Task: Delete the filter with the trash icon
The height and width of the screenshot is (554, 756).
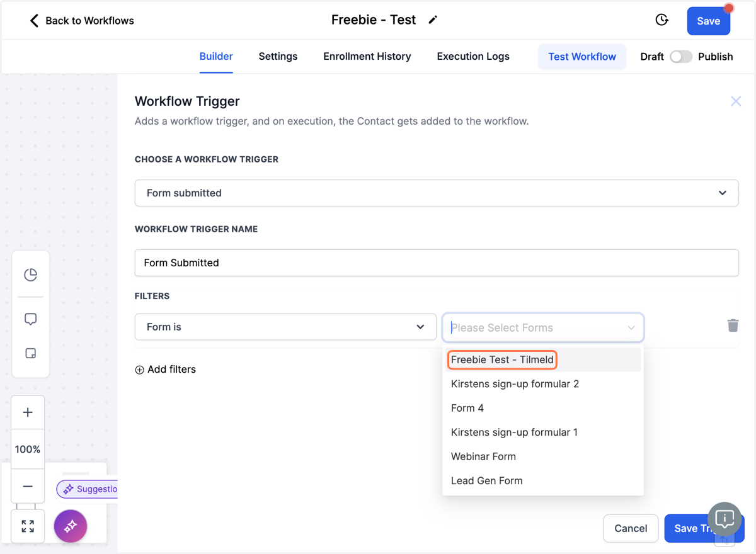Action: pos(733,325)
